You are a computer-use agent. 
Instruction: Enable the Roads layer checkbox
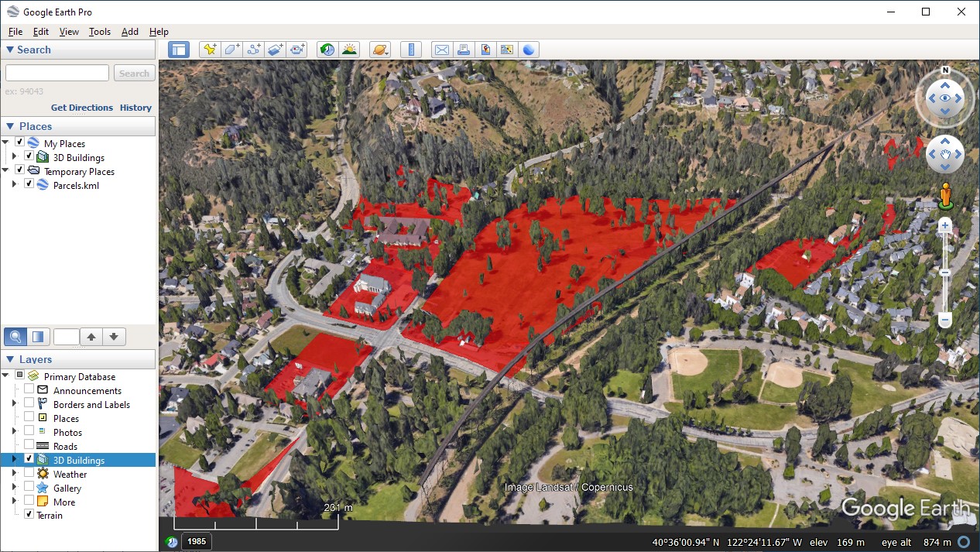point(29,445)
